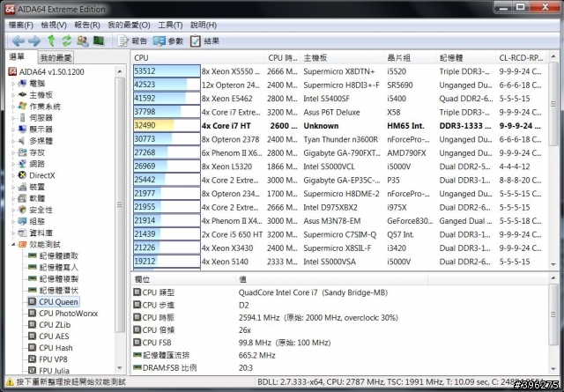The height and width of the screenshot is (392, 564).
Task: Sort by the 主機板 column header
Action: [x=341, y=57]
